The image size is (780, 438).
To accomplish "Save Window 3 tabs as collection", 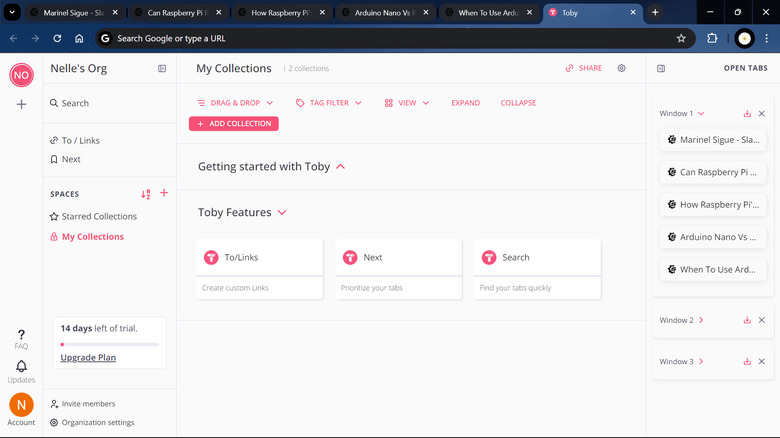I will coord(747,362).
